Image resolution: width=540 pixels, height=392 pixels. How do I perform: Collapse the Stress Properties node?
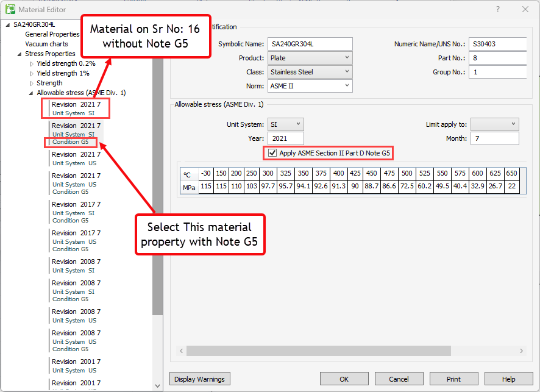[20, 54]
